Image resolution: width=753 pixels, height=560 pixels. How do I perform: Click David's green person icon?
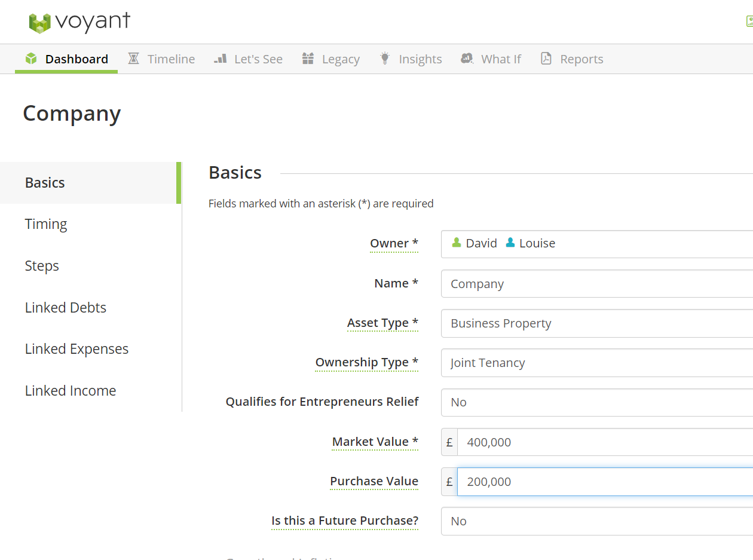click(457, 243)
